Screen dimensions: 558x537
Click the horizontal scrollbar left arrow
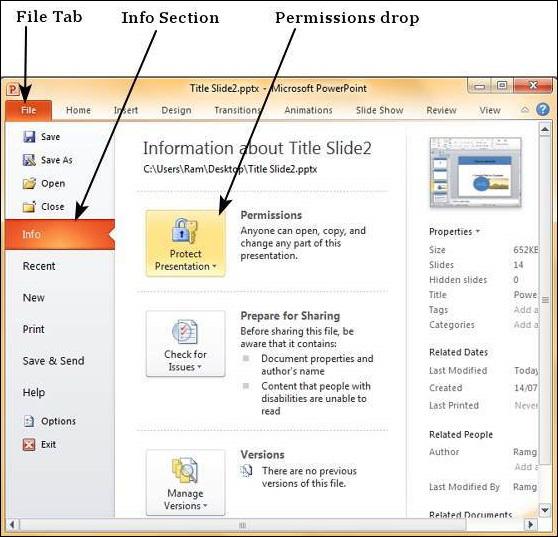(x=12, y=525)
